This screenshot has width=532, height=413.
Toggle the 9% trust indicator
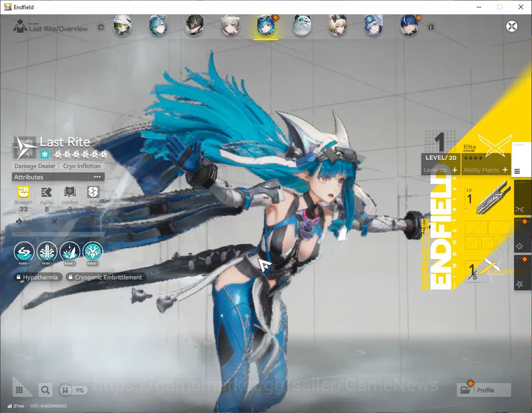pos(73,390)
